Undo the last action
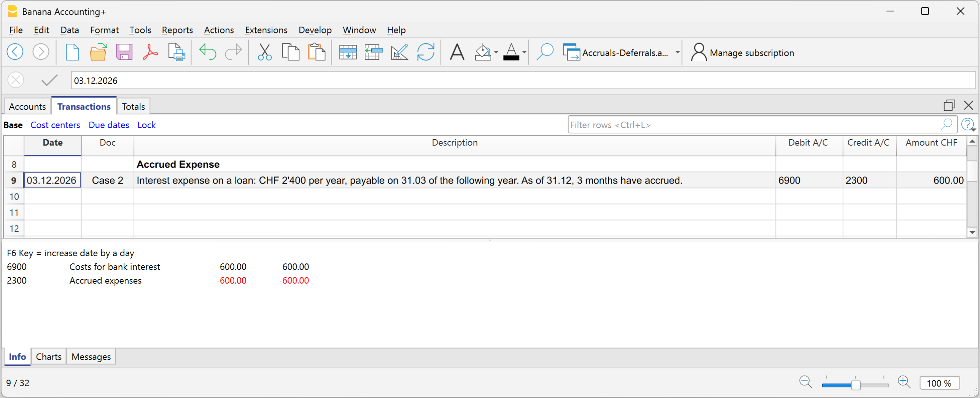 [208, 52]
